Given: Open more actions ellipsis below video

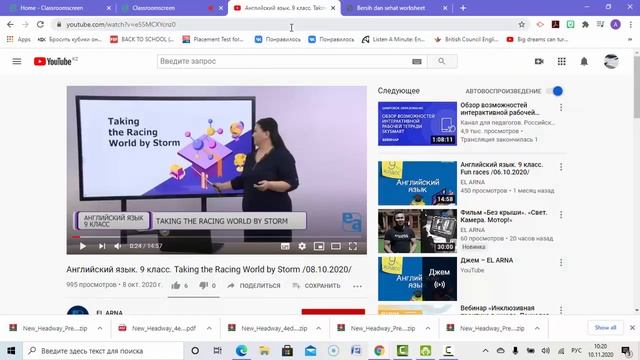Looking at the screenshot, I should point(358,286).
